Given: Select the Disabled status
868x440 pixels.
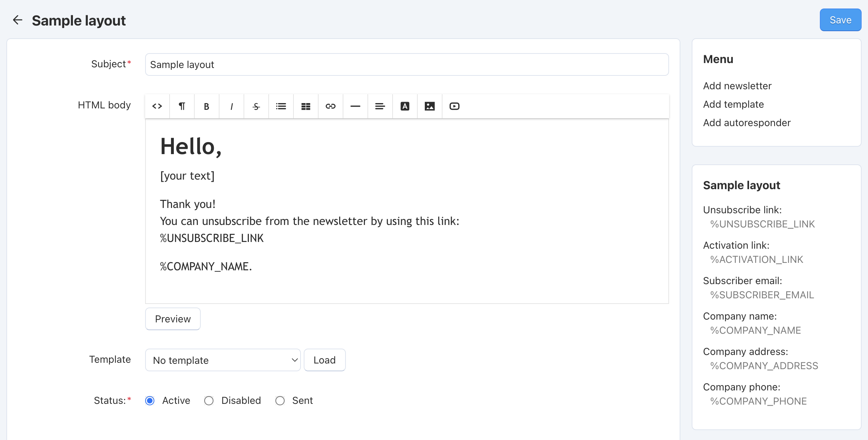Looking at the screenshot, I should 209,401.
